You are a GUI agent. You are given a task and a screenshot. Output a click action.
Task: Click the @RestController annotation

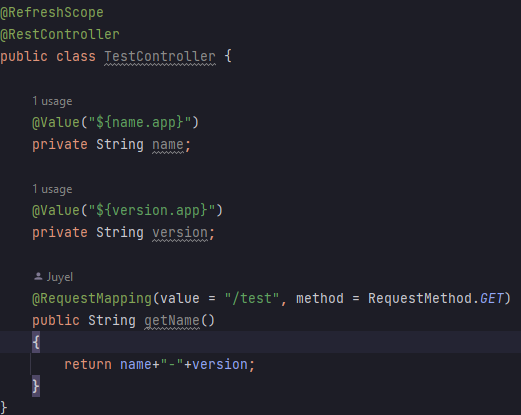tap(60, 34)
